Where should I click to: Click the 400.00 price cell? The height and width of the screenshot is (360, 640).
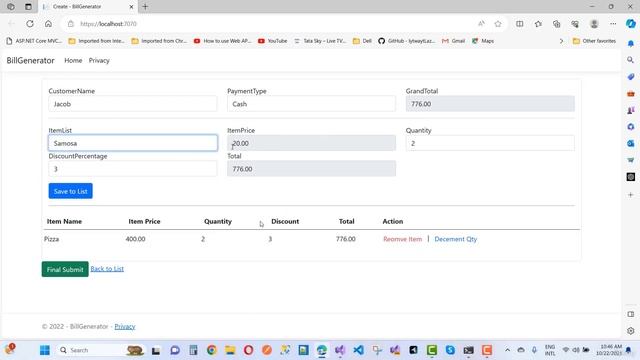pos(136,239)
